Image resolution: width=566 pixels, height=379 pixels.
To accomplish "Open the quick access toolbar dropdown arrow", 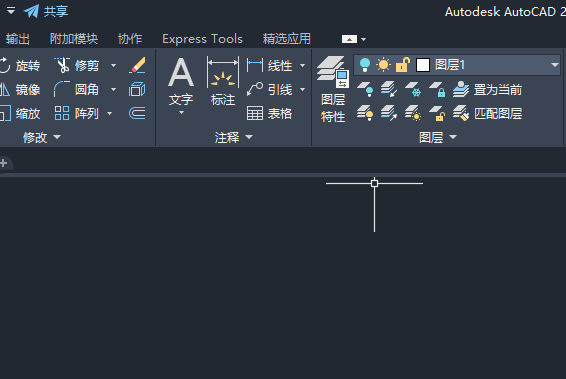I will (x=11, y=11).
